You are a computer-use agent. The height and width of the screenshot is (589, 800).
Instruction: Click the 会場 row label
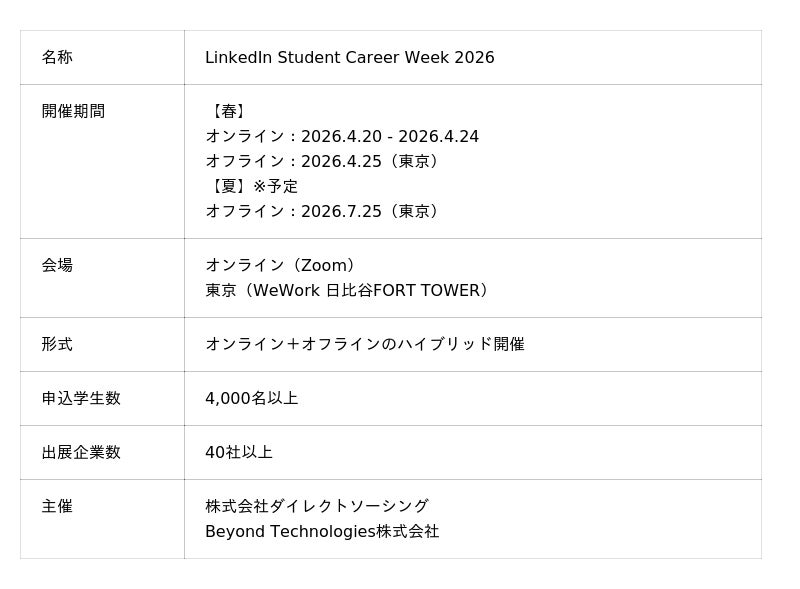click(57, 266)
